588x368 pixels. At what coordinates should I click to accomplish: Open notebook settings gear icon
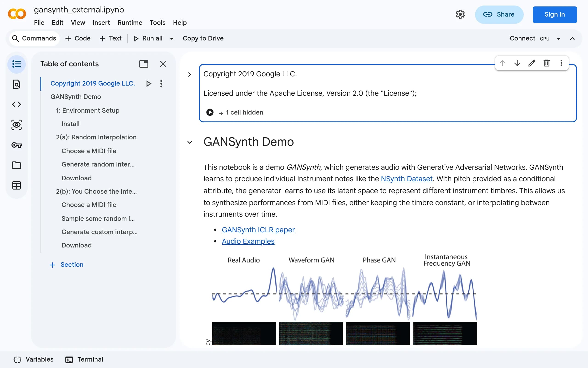coord(460,14)
